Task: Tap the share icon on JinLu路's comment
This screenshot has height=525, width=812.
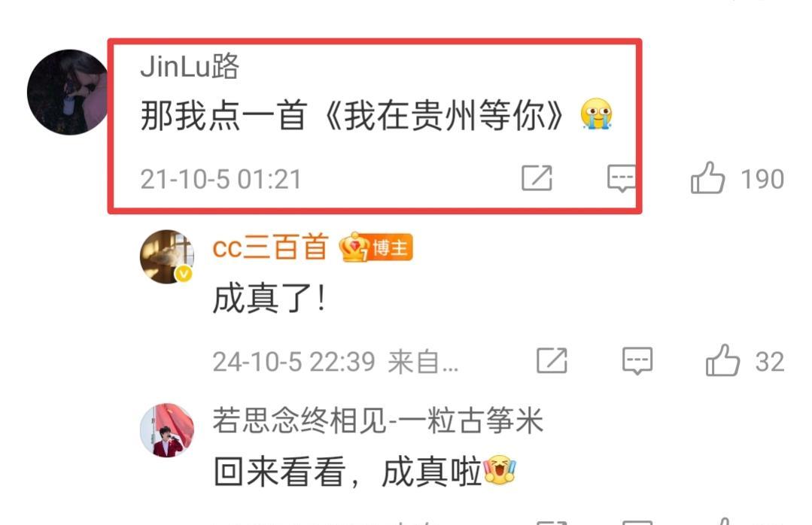Action: click(537, 178)
